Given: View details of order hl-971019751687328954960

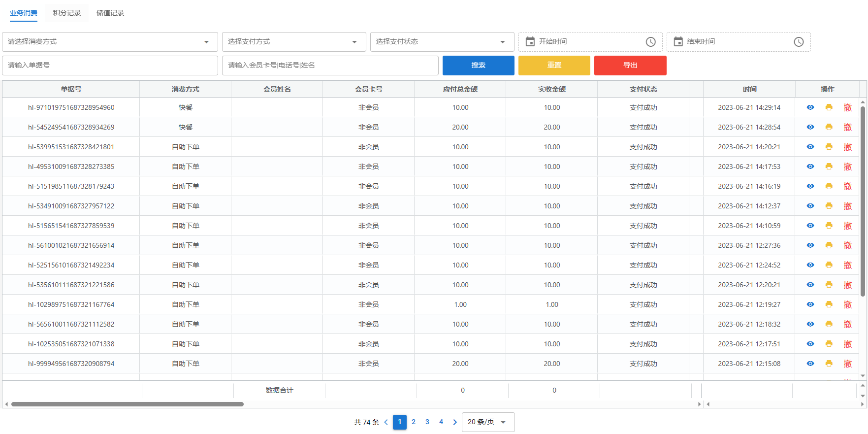Looking at the screenshot, I should point(810,107).
